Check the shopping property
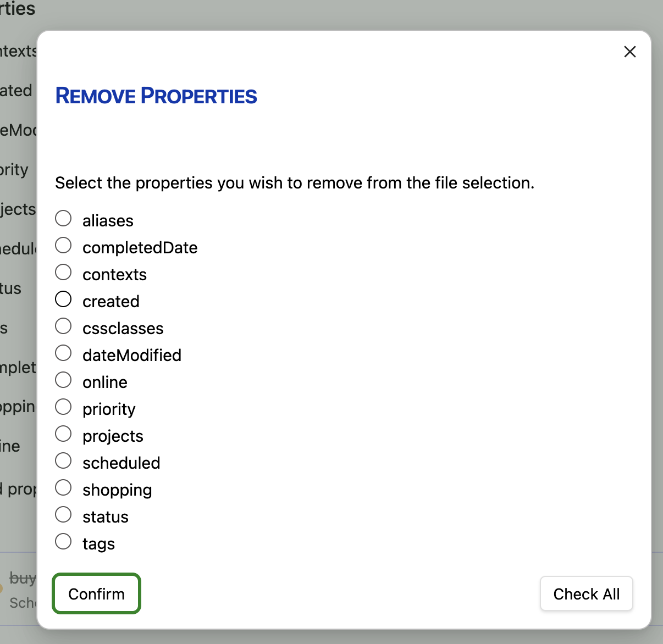 pos(63,487)
